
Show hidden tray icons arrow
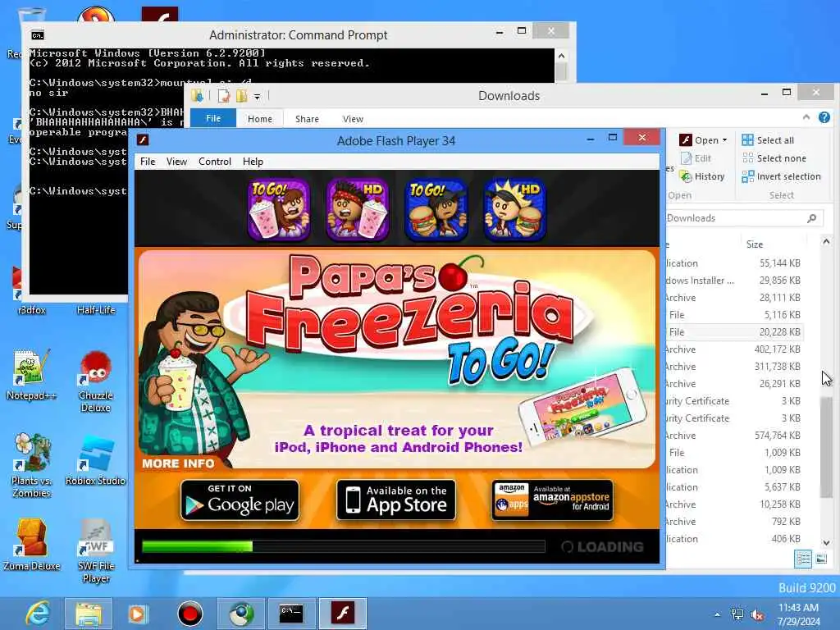pos(717,614)
